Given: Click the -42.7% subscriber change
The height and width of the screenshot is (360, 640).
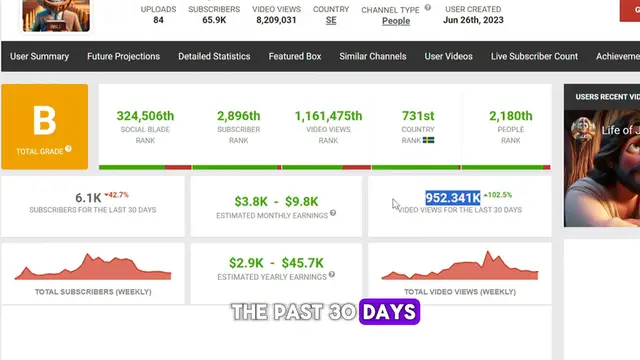Looking at the screenshot, I should pyautogui.click(x=116, y=195).
